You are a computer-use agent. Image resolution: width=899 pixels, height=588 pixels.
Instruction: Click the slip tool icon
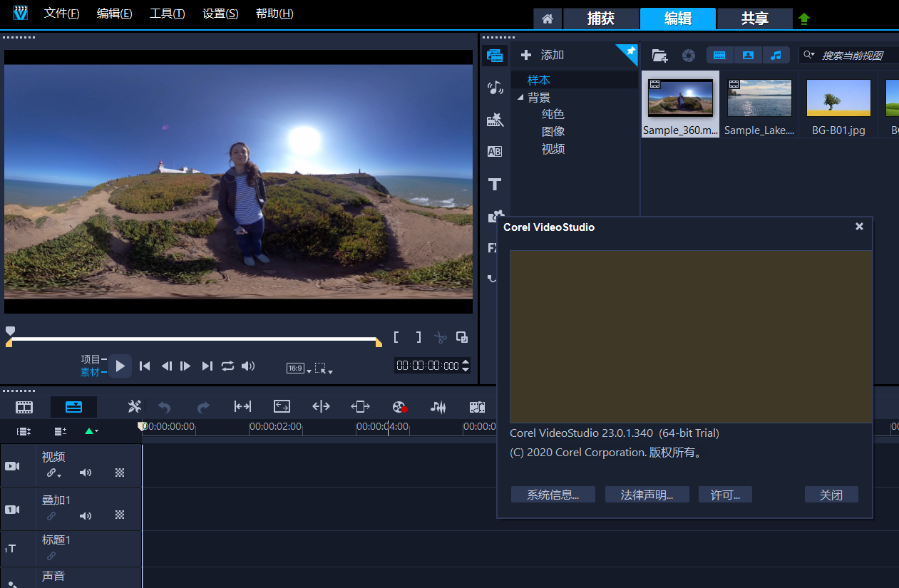point(242,406)
